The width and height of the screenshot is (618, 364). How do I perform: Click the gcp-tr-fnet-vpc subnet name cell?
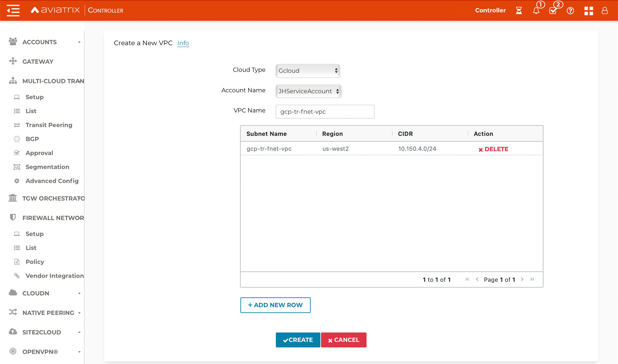[x=269, y=149]
